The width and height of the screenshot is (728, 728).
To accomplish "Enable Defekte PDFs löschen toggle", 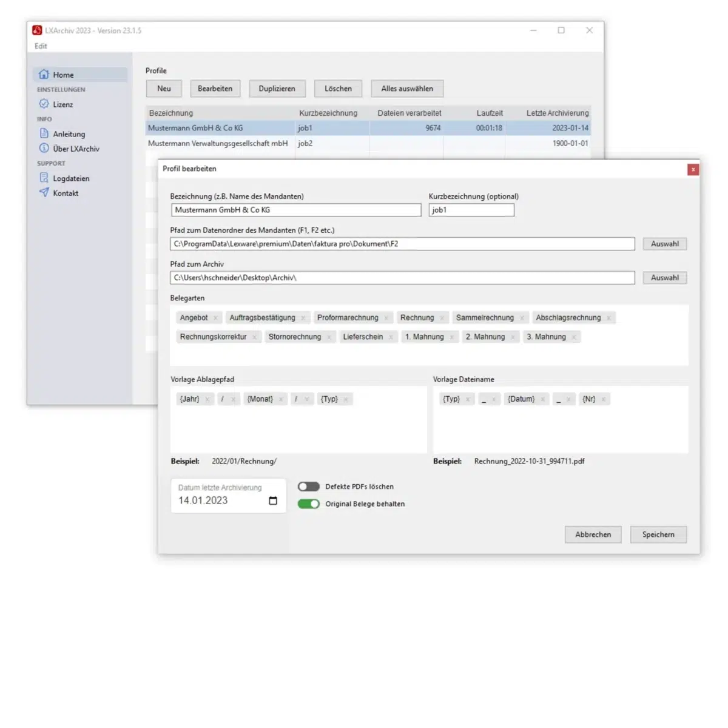I will tap(308, 487).
